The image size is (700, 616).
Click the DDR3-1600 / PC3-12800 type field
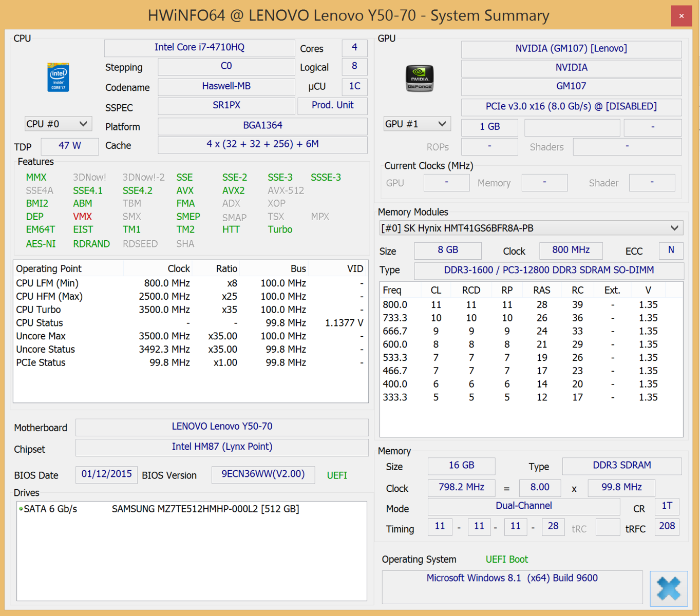(x=549, y=271)
